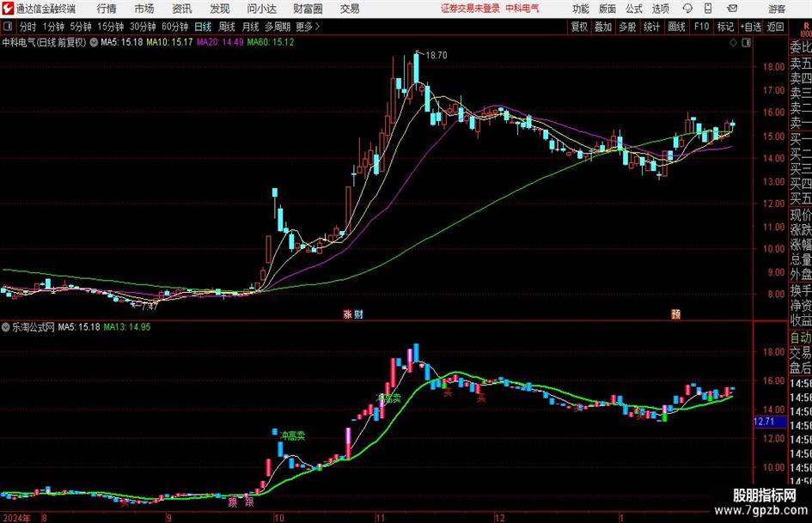Screen dimensions: 812x523
Task: Expand 更多 period options
Action: coord(308,27)
